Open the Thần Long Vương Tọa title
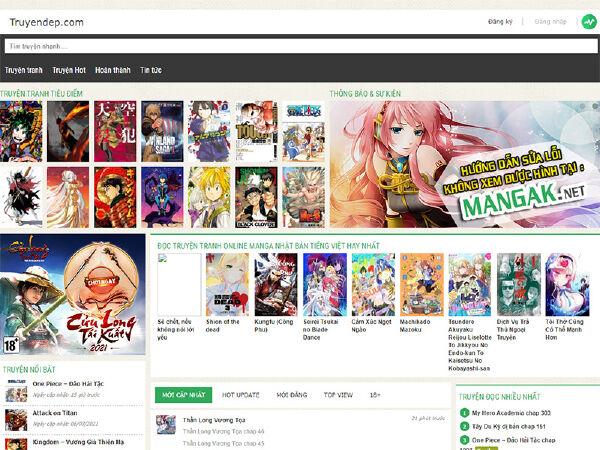 pos(214,420)
